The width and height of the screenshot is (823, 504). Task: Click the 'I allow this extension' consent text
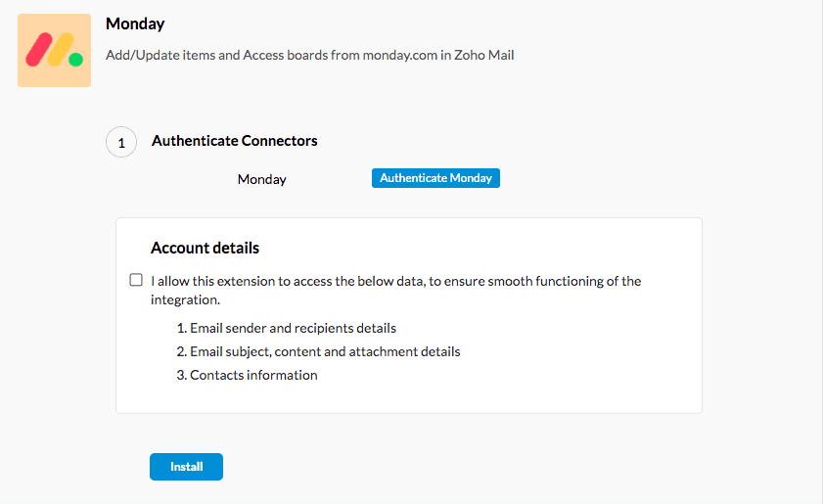click(395, 291)
